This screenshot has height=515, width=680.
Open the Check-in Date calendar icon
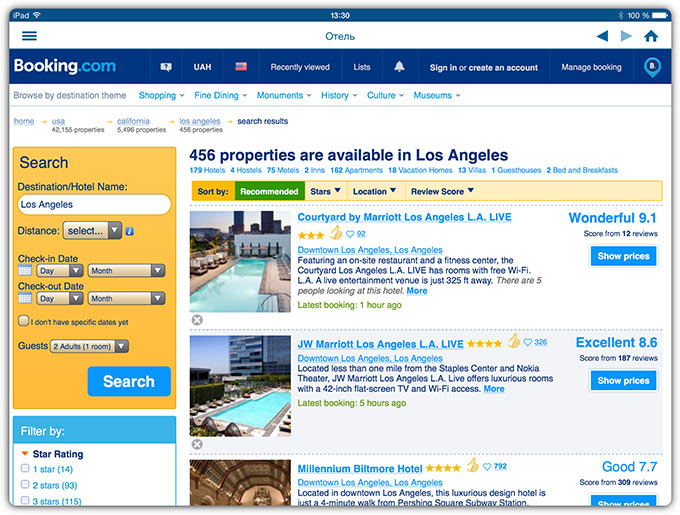pos(25,271)
